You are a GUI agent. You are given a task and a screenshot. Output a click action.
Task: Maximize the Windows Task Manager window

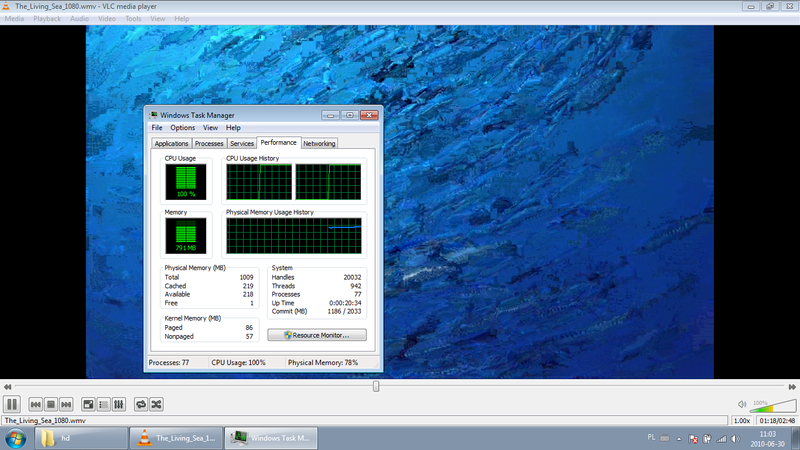point(349,115)
